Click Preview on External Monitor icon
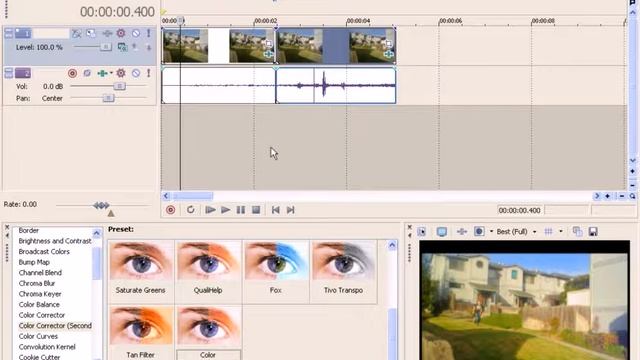 click(442, 232)
